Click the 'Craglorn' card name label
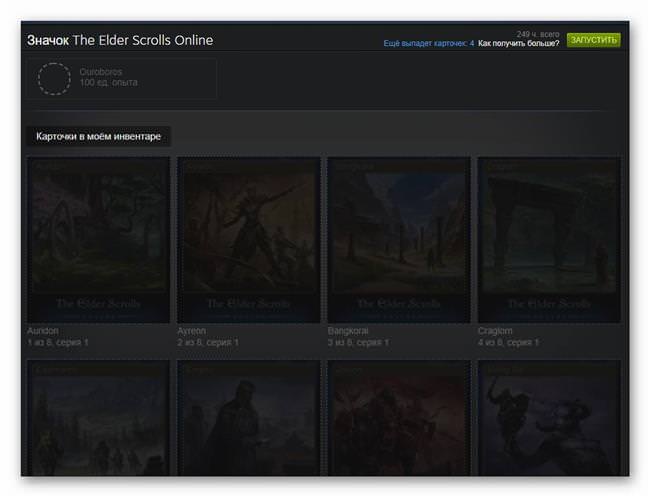Screen dimensions: 650x497 [x=495, y=331]
